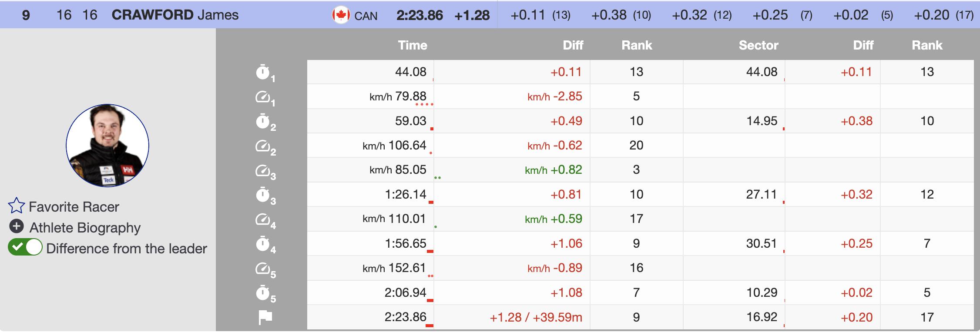
Task: Click the 152.61 km/h speed value
Action: 406,268
